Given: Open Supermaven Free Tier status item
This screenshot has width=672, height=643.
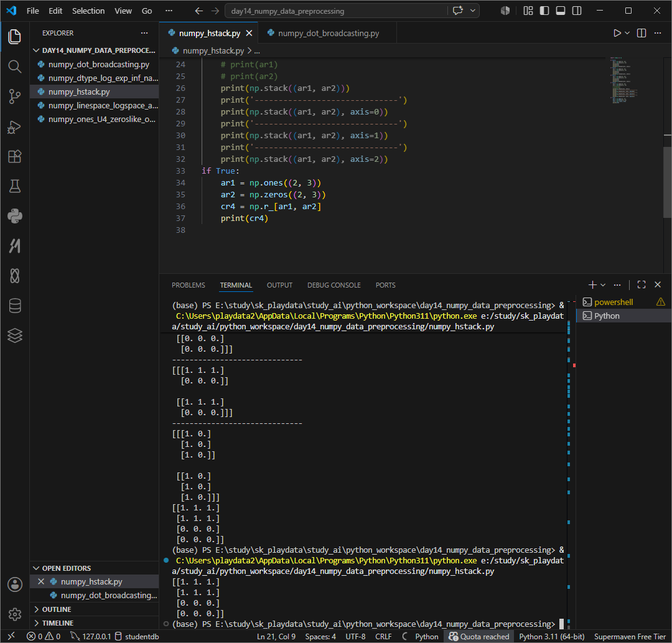Looking at the screenshot, I should pyautogui.click(x=630, y=636).
